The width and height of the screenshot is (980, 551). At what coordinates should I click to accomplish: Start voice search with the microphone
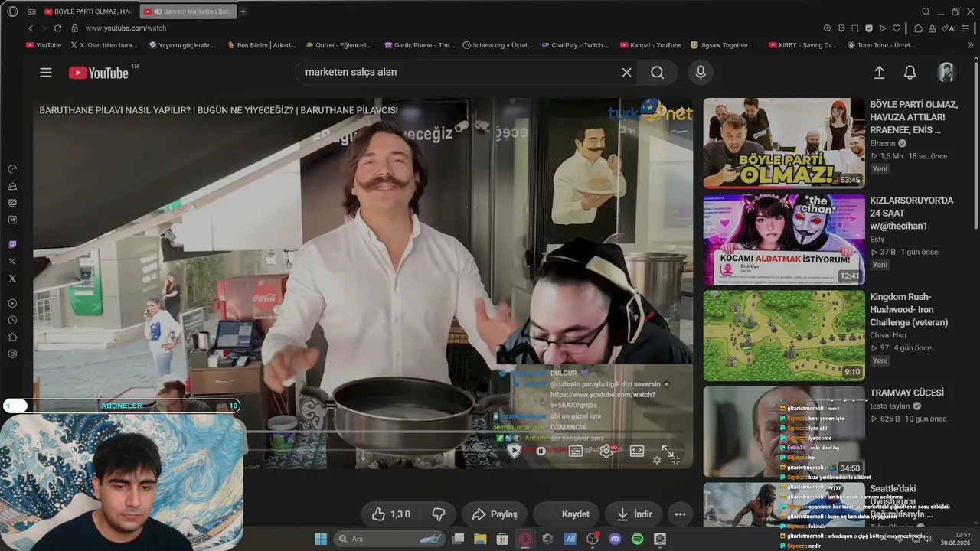700,73
